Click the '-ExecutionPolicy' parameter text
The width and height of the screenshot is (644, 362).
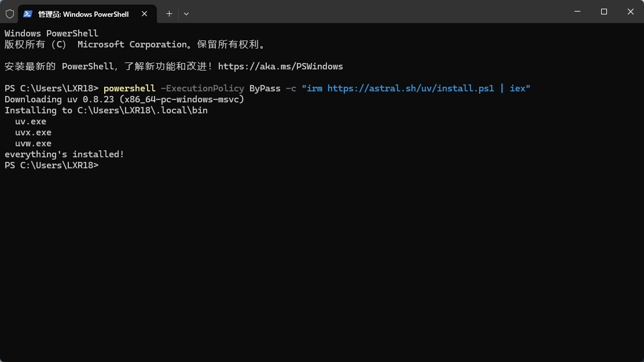[203, 88]
